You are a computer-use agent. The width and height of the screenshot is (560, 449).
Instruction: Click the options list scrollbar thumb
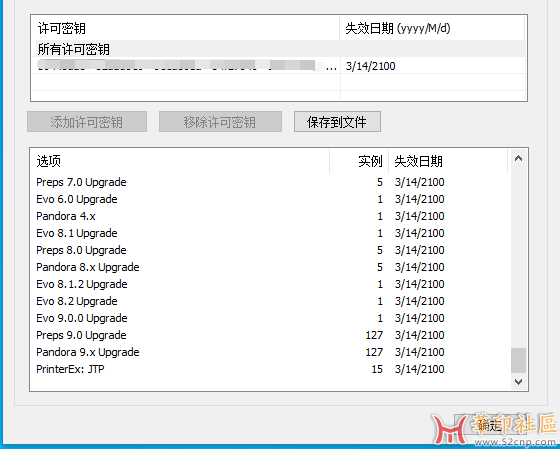[x=518, y=360]
